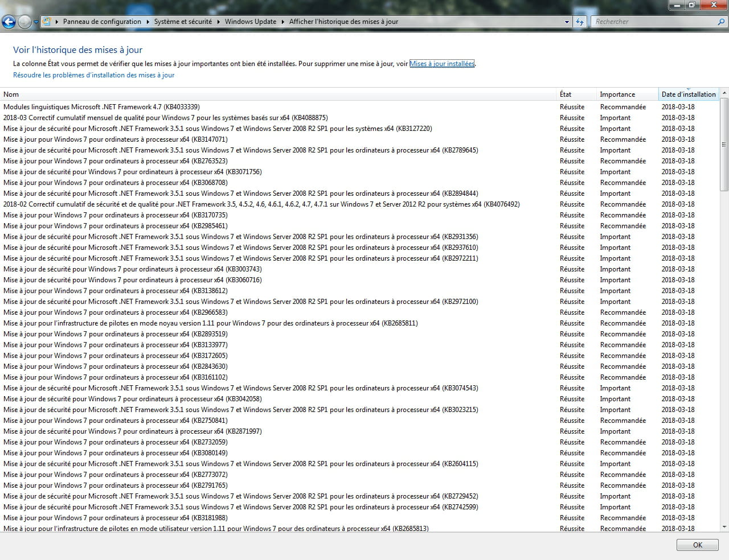Select the KB3003743 security update row

360,269
